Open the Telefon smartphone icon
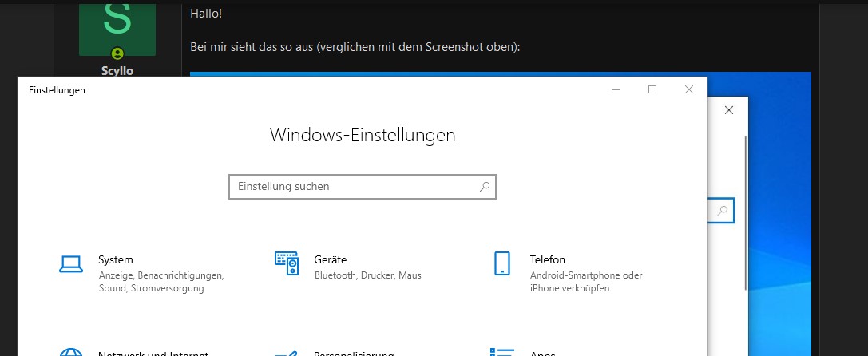Screen dimensions: 868x356 point(502,263)
